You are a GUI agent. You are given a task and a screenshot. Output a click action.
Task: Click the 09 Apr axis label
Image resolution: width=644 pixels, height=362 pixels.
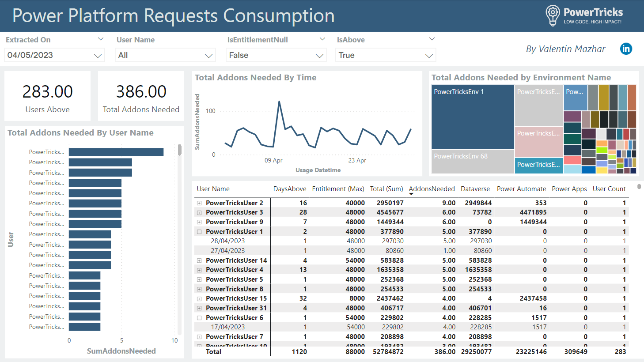pyautogui.click(x=273, y=160)
